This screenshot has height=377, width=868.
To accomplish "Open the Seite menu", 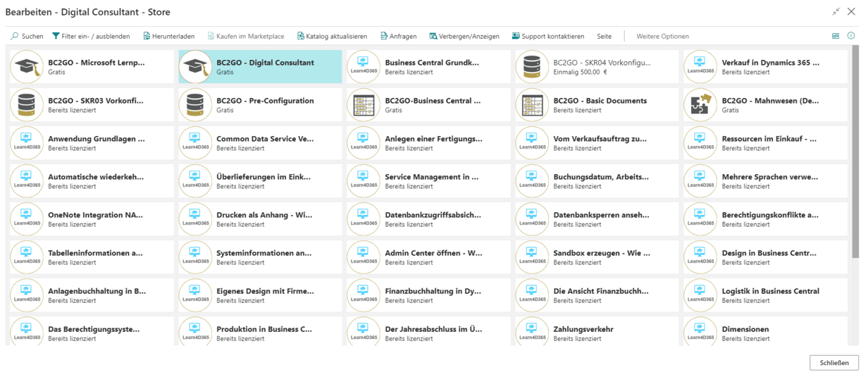I will click(x=604, y=36).
